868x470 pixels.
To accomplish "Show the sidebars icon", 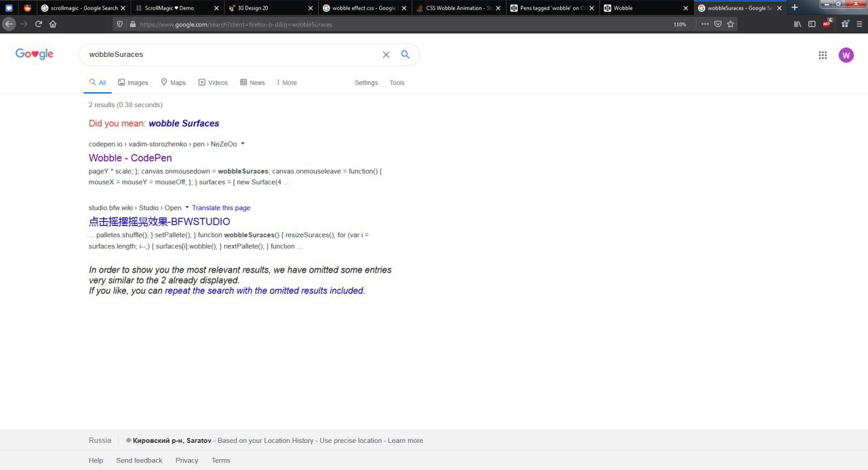I will (x=812, y=24).
